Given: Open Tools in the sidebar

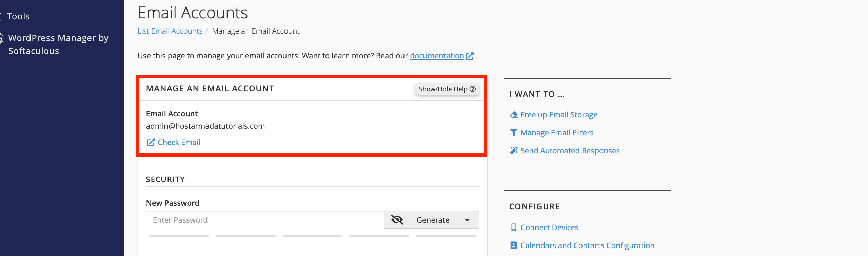Looking at the screenshot, I should coord(18,16).
